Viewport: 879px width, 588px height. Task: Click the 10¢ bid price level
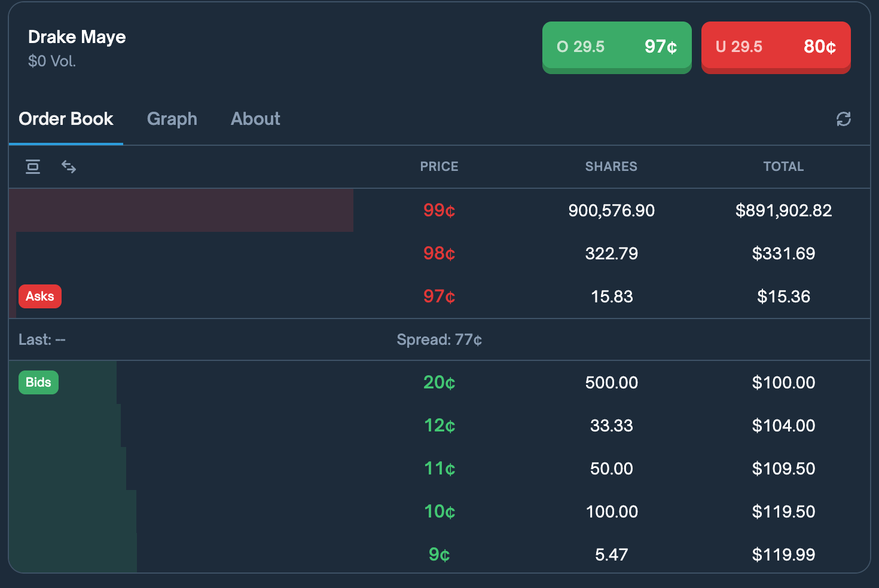coord(439,512)
